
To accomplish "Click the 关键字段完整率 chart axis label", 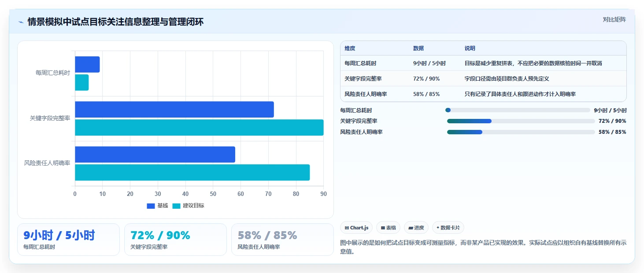I will [50, 118].
